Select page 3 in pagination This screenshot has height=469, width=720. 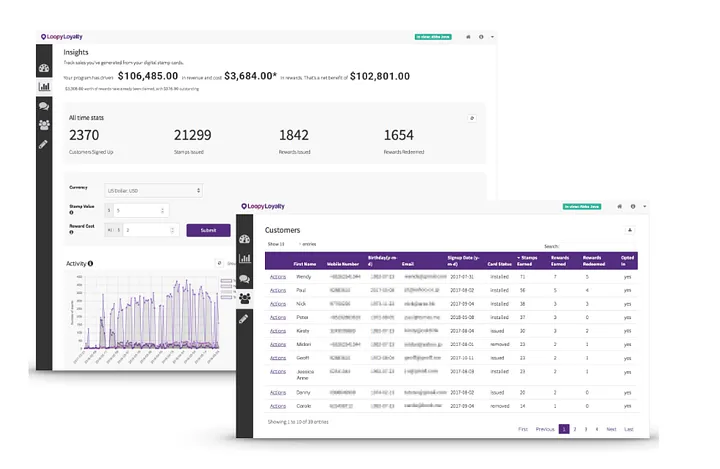(x=586, y=429)
